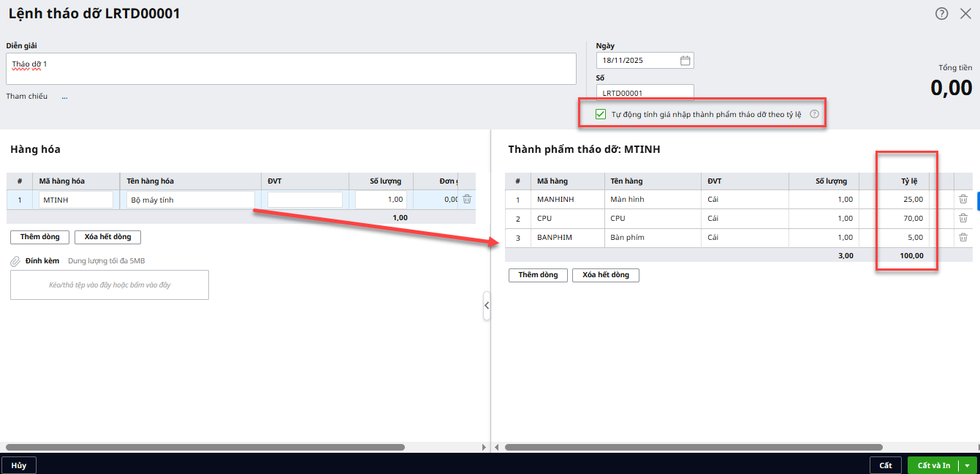The height and width of the screenshot is (474, 980).
Task: Open the help question mark icon in header
Action: point(941,13)
